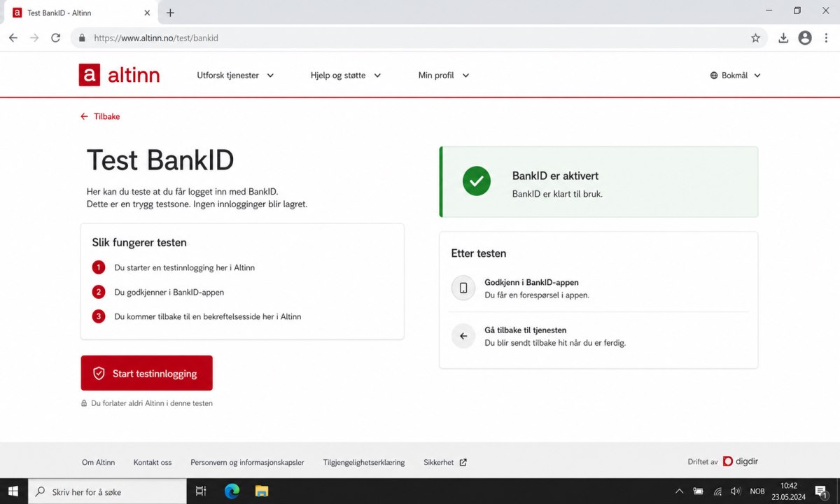Open a new browser tab
This screenshot has width=840, height=504.
click(170, 13)
